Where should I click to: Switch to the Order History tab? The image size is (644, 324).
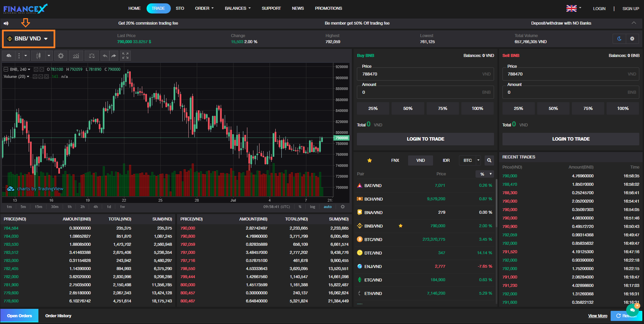[58, 316]
